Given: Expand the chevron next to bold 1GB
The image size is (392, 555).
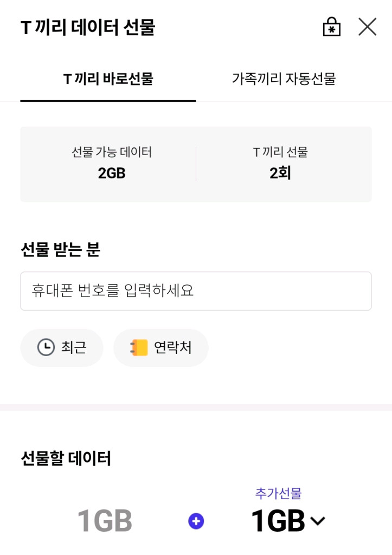Looking at the screenshot, I should point(318,521).
